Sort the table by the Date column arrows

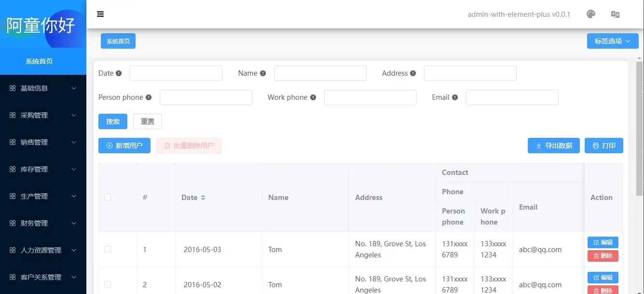[x=203, y=198]
